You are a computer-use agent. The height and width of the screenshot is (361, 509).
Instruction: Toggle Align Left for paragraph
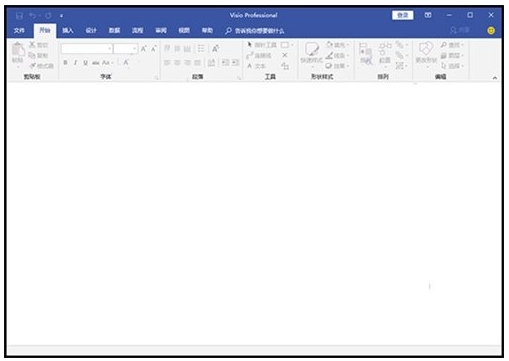pos(167,63)
